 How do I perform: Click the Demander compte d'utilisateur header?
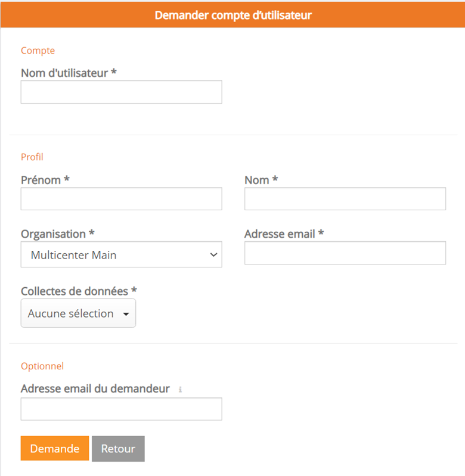pyautogui.click(x=232, y=15)
